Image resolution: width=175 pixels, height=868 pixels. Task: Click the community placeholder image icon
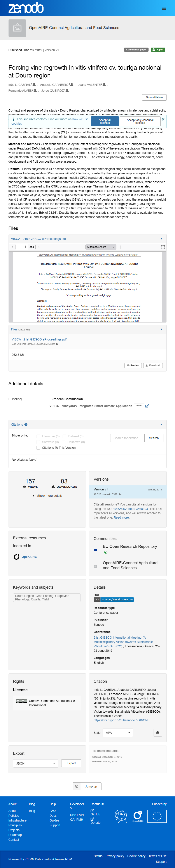point(17,28)
